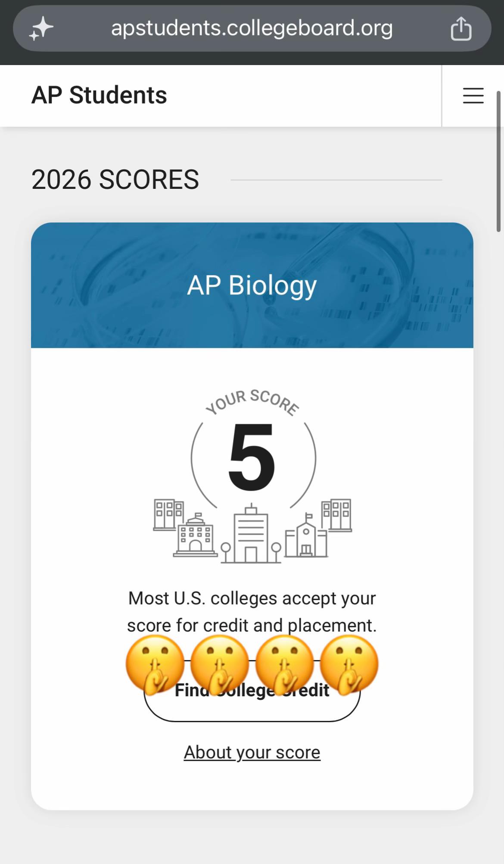This screenshot has width=504, height=864.
Task: Open the share icon in address bar
Action: pos(461,29)
